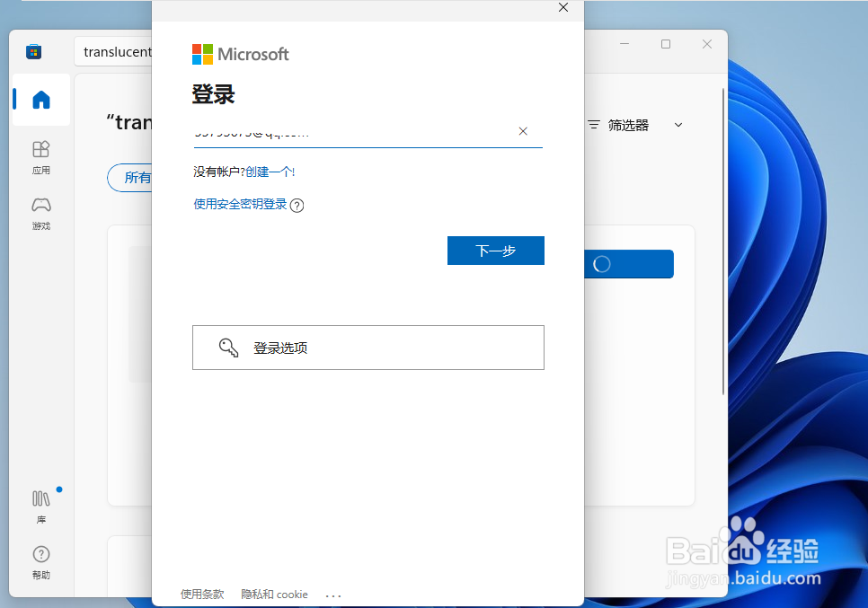Clear the email field with the X icon

(x=523, y=131)
